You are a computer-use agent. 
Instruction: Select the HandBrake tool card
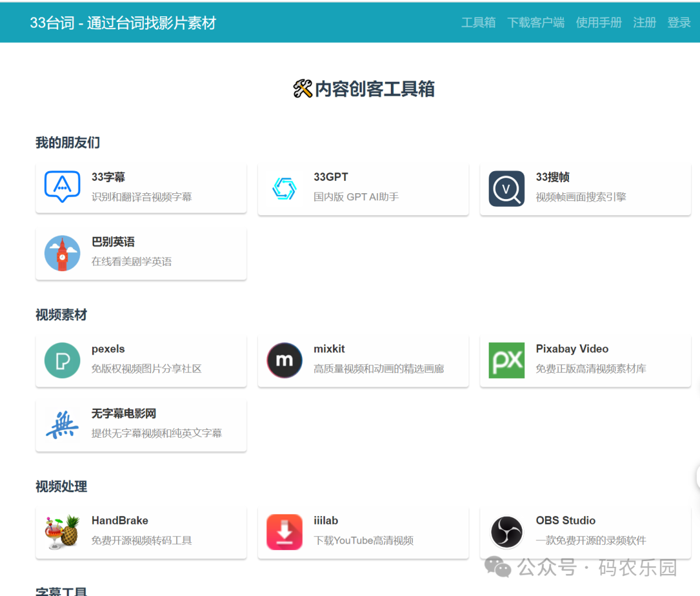click(141, 532)
